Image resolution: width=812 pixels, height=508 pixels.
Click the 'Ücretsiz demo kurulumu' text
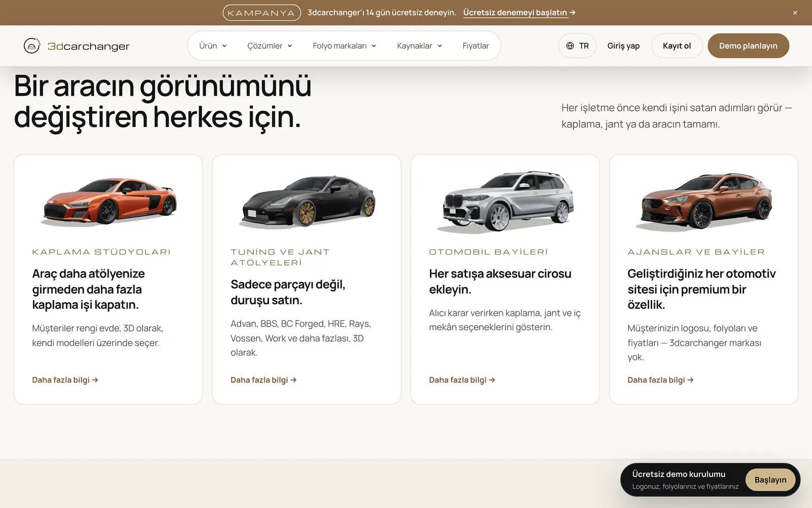(679, 474)
